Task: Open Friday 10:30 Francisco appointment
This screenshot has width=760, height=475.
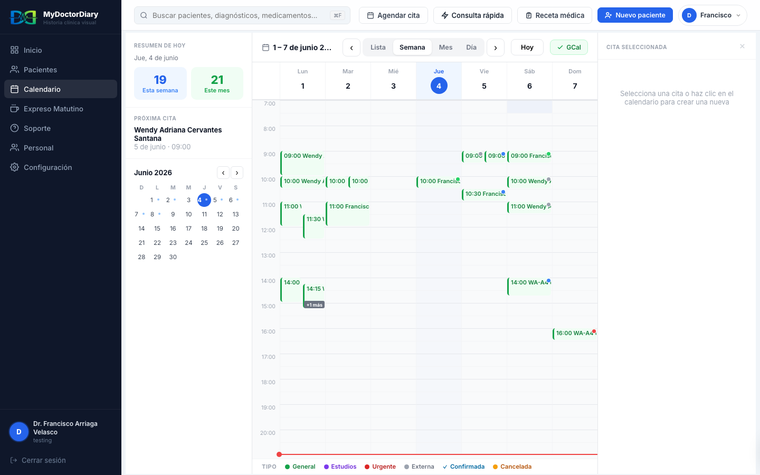Action: point(484,194)
